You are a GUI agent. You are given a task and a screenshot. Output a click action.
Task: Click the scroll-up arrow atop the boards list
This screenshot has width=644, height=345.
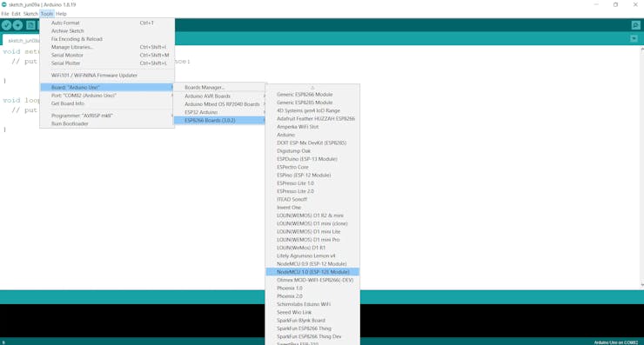(x=312, y=88)
